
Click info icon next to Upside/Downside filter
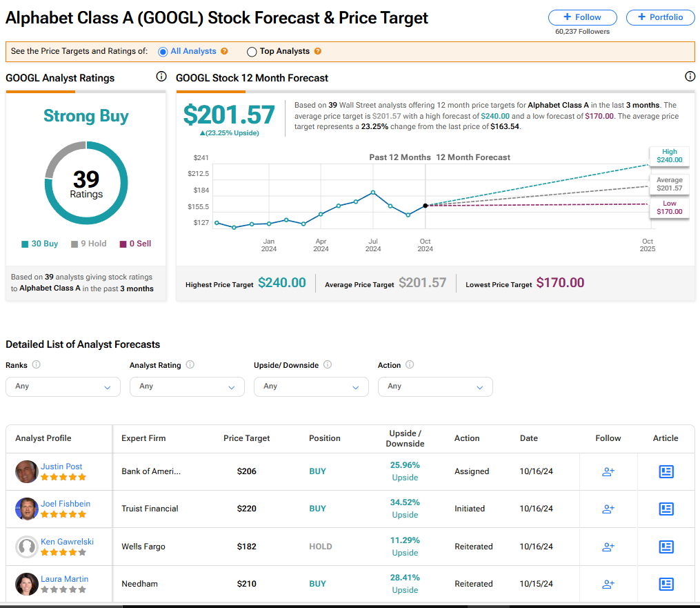(328, 365)
